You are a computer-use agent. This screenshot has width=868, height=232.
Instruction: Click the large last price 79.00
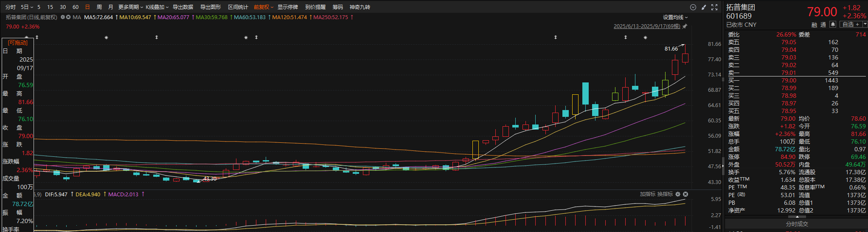click(x=822, y=12)
